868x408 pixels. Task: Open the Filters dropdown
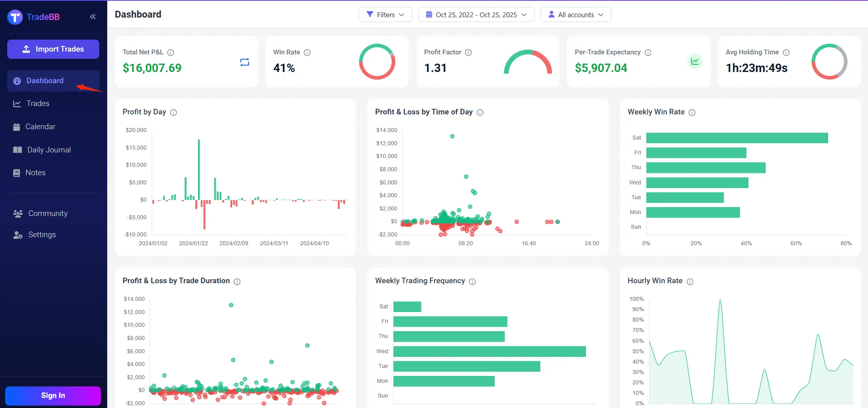click(385, 15)
